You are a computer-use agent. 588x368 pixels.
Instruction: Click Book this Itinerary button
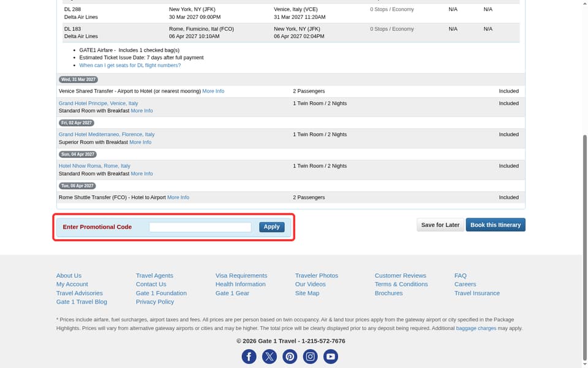click(496, 225)
